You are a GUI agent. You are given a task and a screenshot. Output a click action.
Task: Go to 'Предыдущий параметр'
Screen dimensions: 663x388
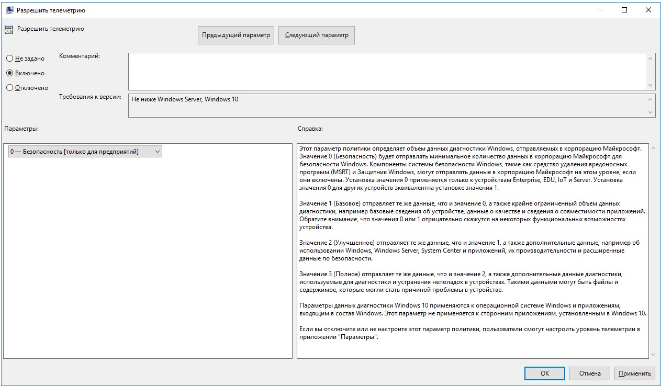coord(236,35)
